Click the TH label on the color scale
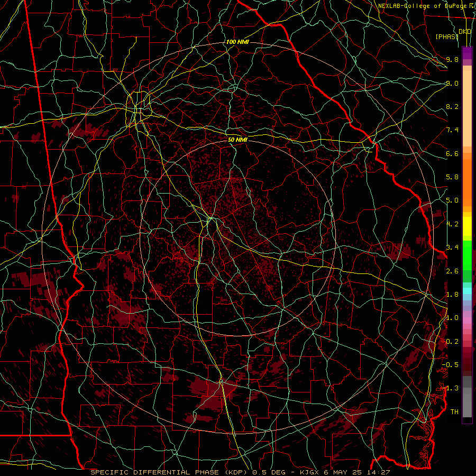476x476 pixels. 454,411
